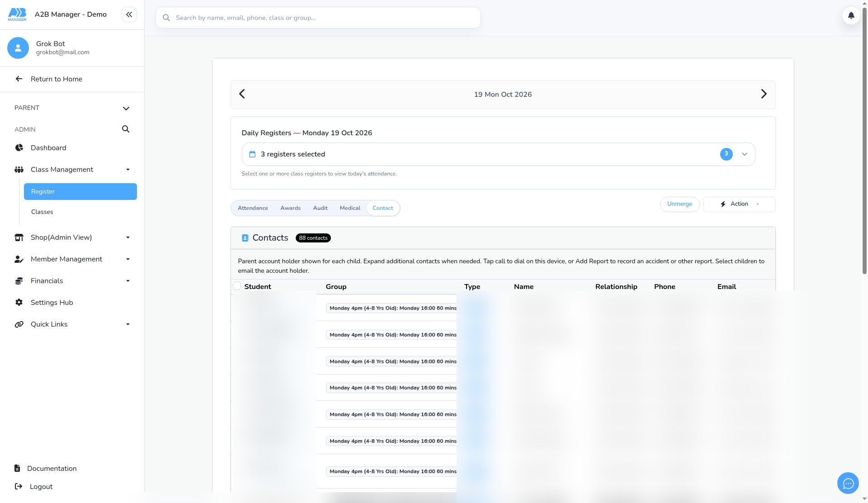Expand Member Management submenu arrow
Image resolution: width=868 pixels, height=503 pixels.
pos(128,259)
